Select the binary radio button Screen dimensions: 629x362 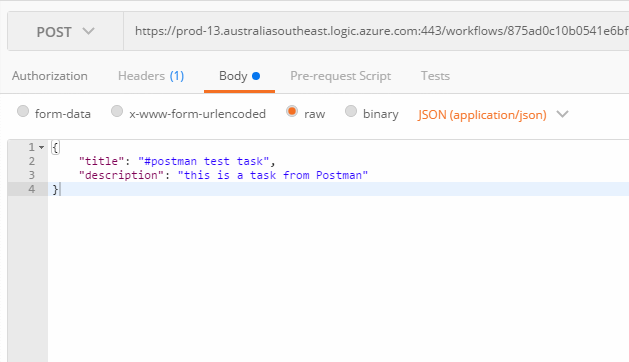351,111
